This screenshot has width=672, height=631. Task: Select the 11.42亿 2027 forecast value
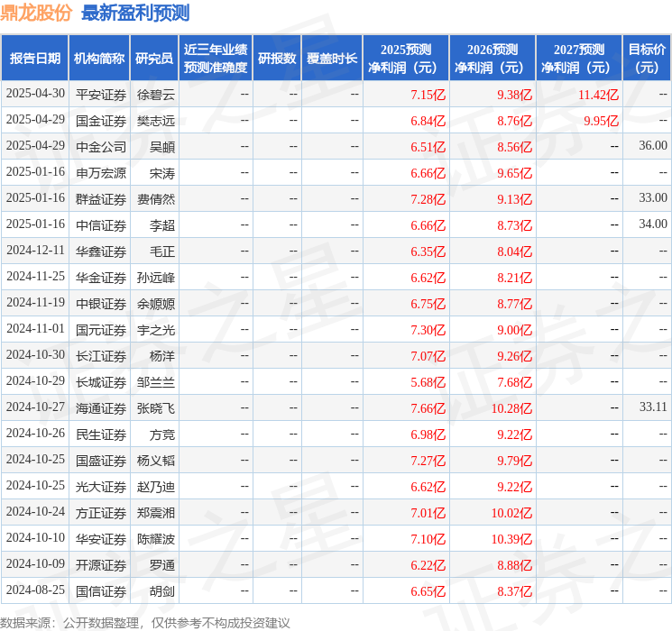598,94
